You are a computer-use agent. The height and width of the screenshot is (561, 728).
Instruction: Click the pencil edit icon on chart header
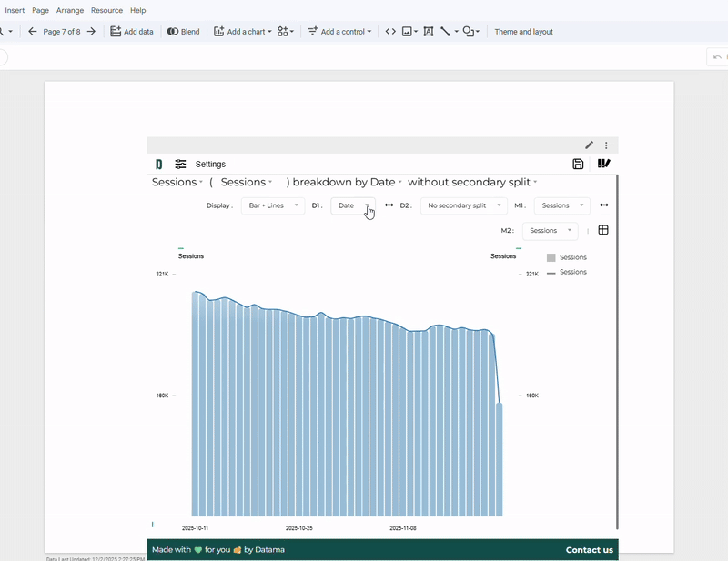coord(589,145)
